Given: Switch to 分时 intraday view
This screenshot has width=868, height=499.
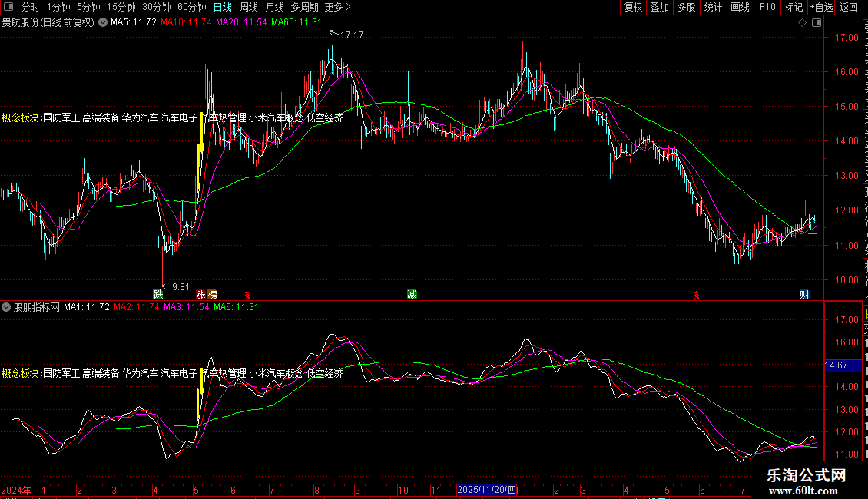Looking at the screenshot, I should (31, 7).
